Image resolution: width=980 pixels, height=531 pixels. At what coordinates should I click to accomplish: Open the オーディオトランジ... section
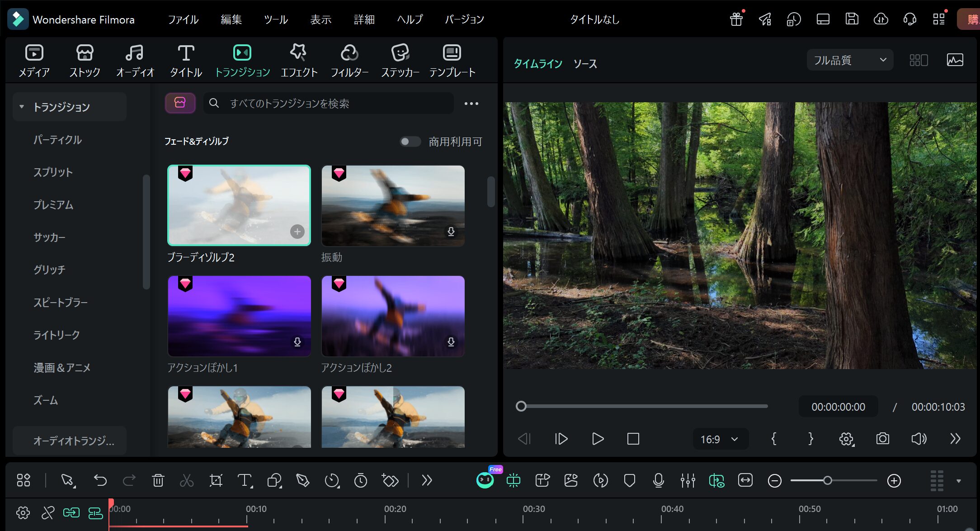click(x=70, y=441)
